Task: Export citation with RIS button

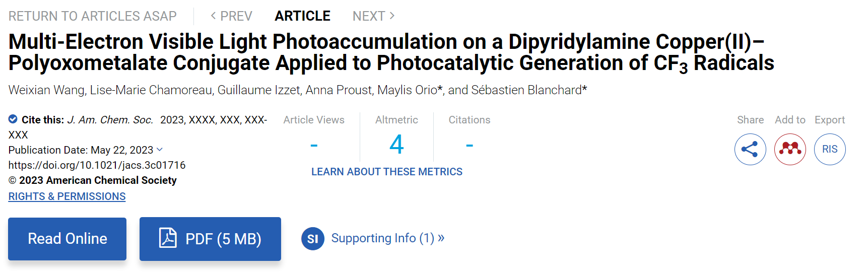Action: point(830,149)
